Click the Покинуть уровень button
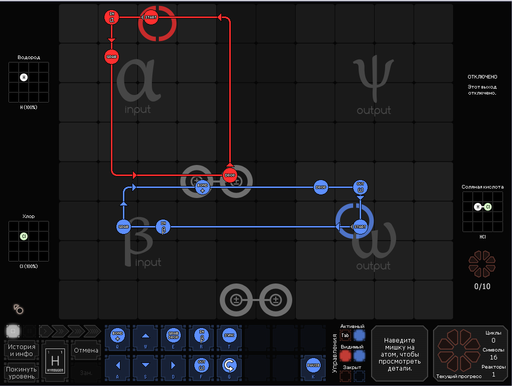 point(21,373)
